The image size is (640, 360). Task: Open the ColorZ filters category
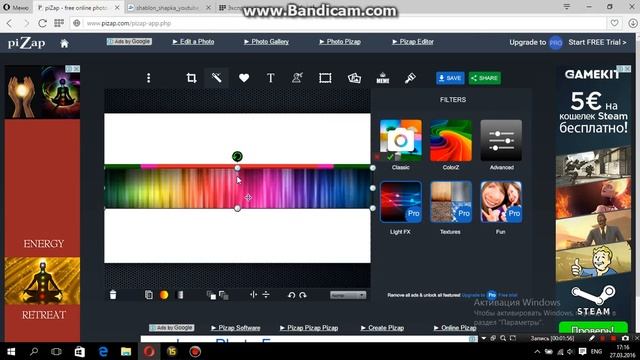(451, 140)
